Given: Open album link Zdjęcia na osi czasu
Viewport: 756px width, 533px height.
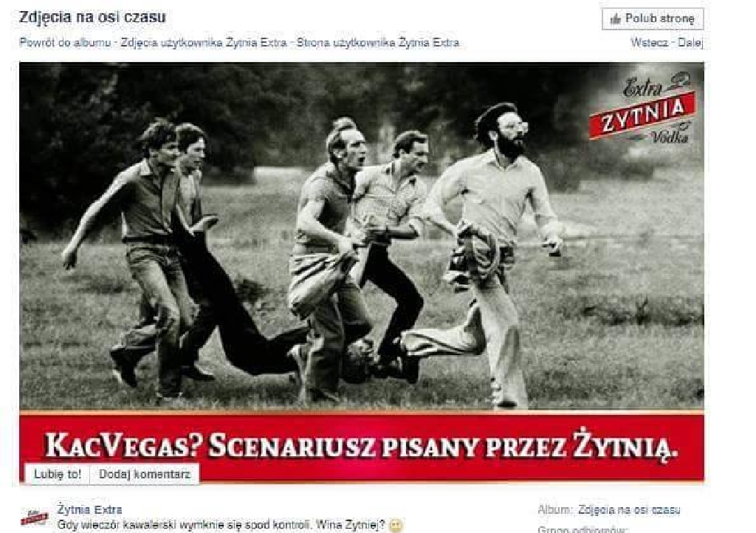Looking at the screenshot, I should click(x=629, y=510).
